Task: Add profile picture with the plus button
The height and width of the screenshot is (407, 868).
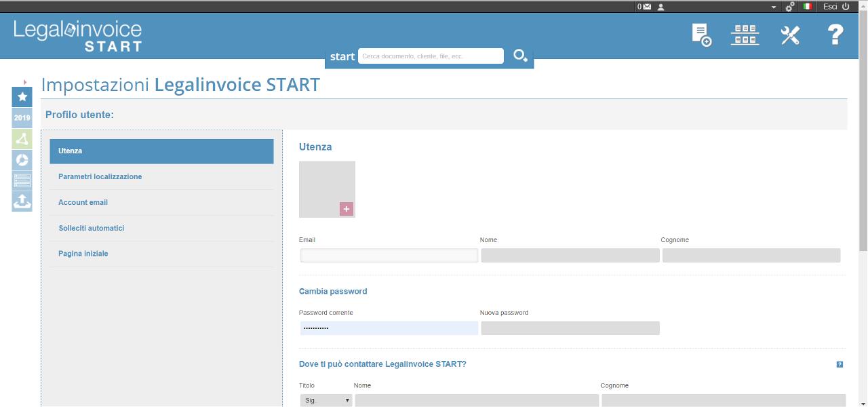Action: pyautogui.click(x=347, y=209)
